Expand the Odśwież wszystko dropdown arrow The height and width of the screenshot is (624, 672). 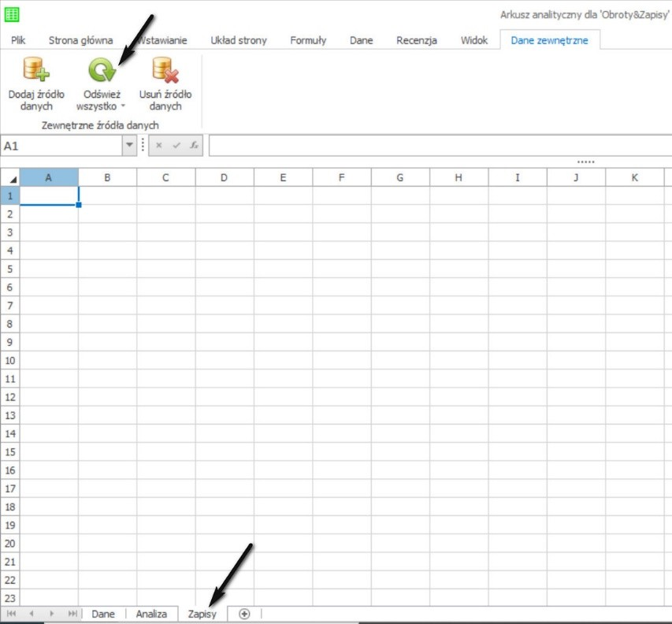click(x=123, y=106)
